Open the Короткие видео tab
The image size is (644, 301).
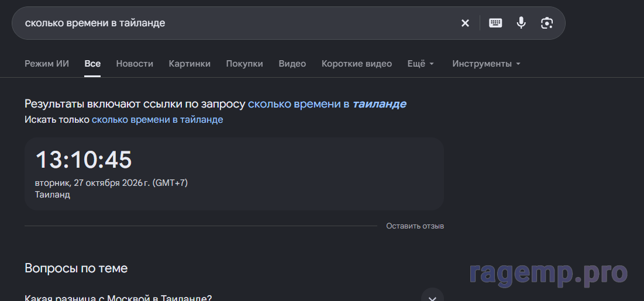coord(357,64)
